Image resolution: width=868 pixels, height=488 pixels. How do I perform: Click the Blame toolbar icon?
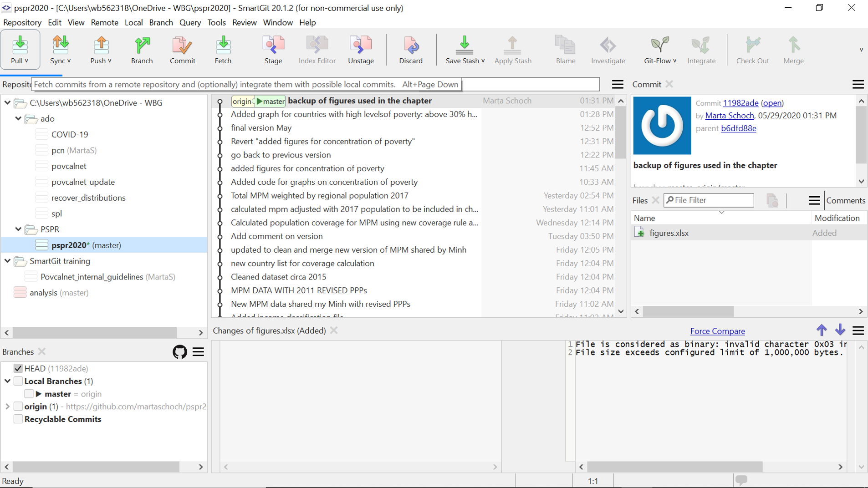coord(566,45)
